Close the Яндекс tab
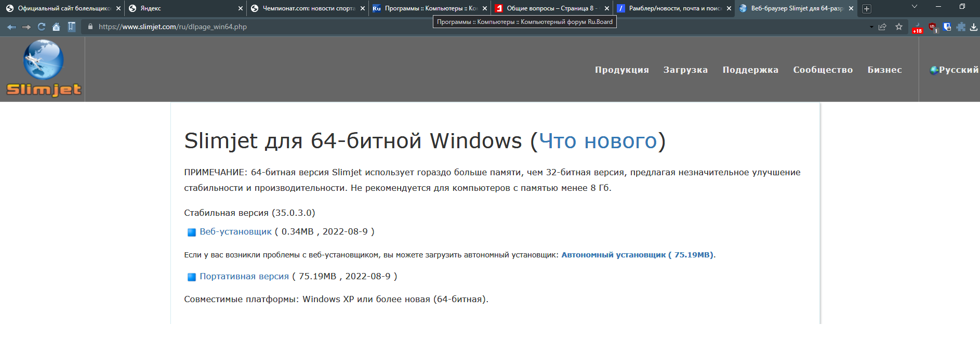 click(241, 8)
